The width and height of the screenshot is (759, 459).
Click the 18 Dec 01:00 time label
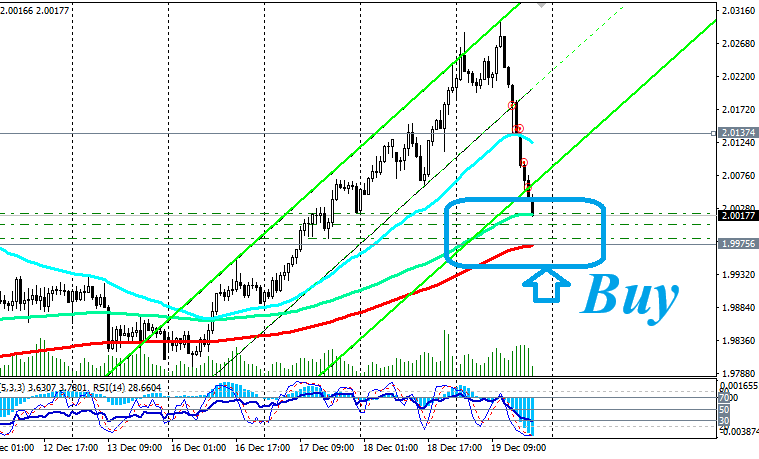pos(391,447)
